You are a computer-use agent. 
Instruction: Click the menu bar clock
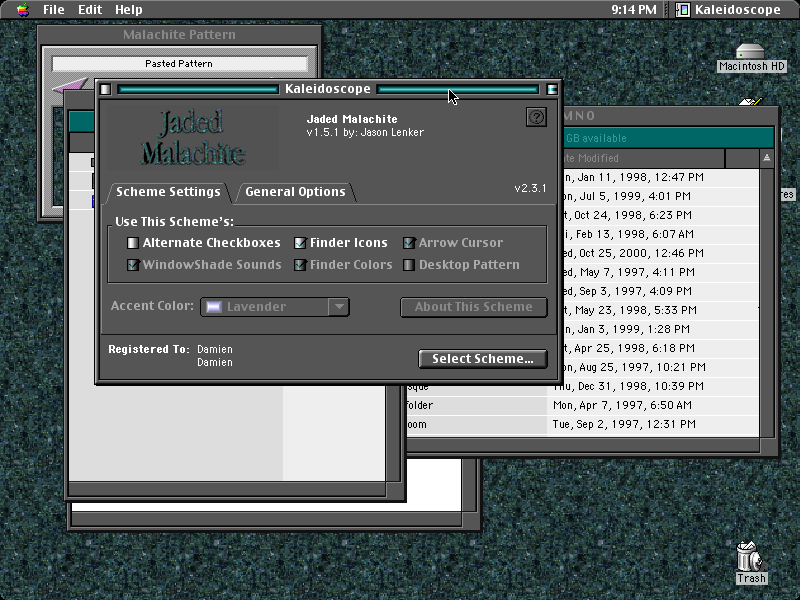point(634,9)
